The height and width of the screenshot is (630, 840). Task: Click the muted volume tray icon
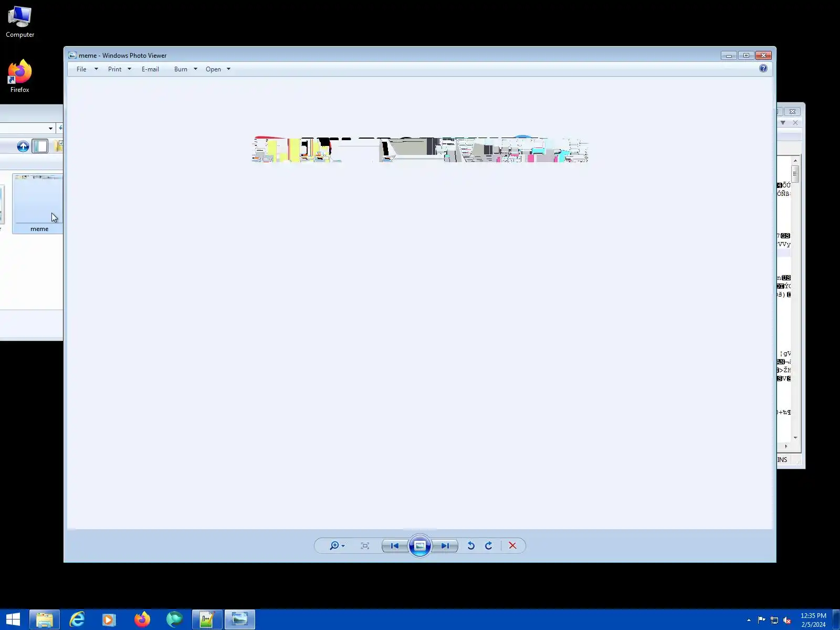[x=787, y=620]
